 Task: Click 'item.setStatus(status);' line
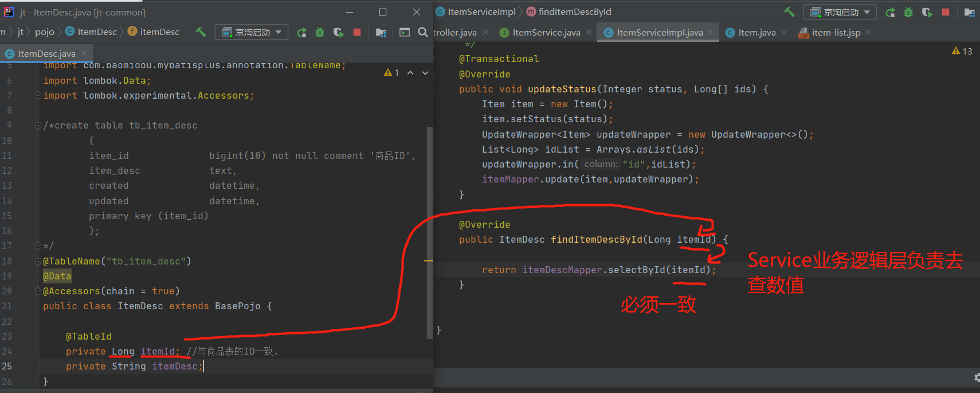pyautogui.click(x=547, y=119)
